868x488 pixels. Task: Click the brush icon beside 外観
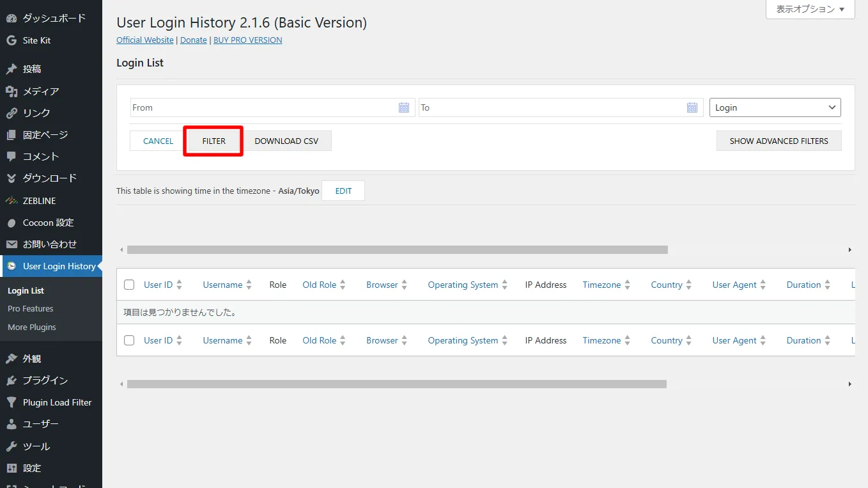coord(11,359)
